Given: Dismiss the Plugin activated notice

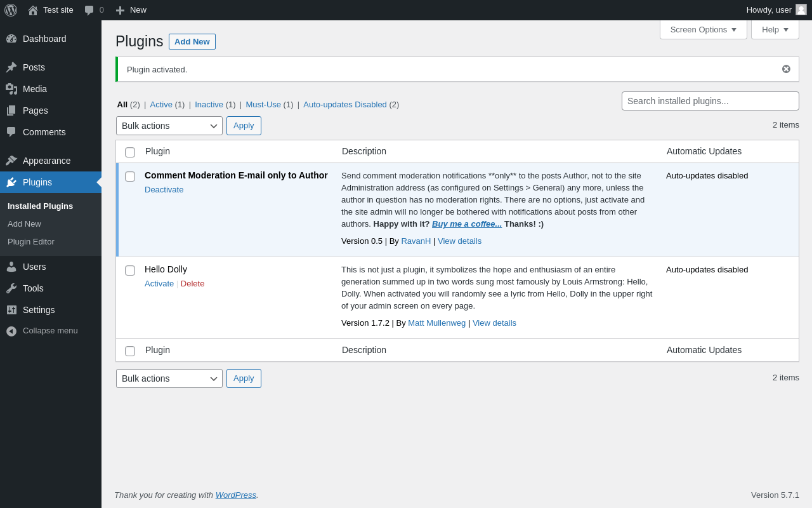Looking at the screenshot, I should click(786, 69).
